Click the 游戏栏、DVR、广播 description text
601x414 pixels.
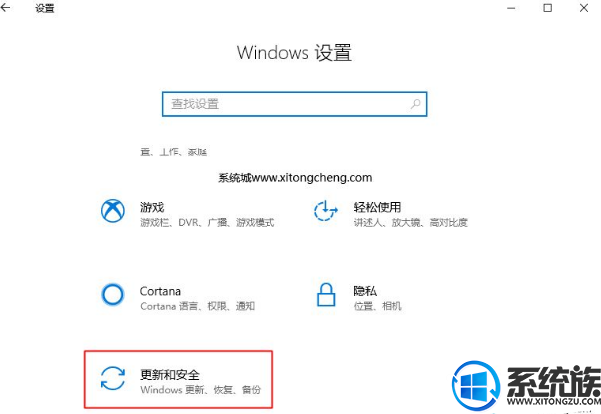coord(207,222)
